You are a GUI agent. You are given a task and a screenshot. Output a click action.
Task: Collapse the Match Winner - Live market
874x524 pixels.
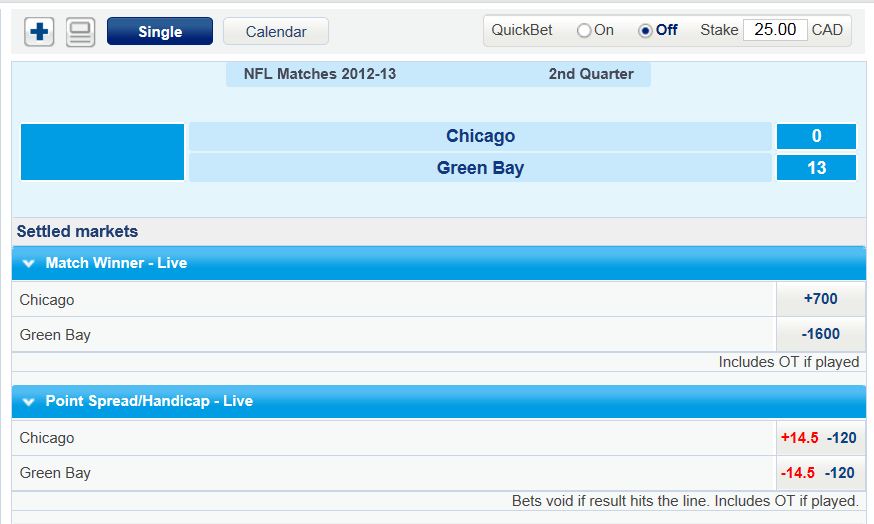pyautogui.click(x=29, y=263)
